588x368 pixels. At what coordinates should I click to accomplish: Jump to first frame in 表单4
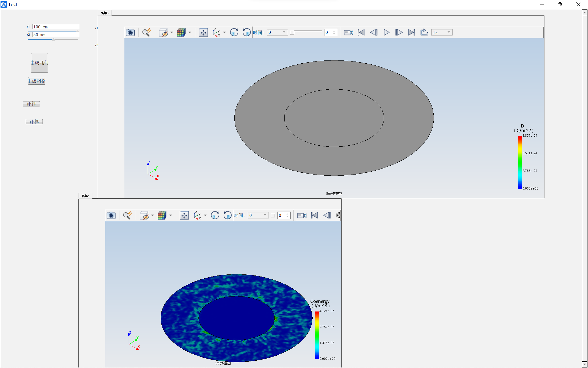[x=314, y=215]
